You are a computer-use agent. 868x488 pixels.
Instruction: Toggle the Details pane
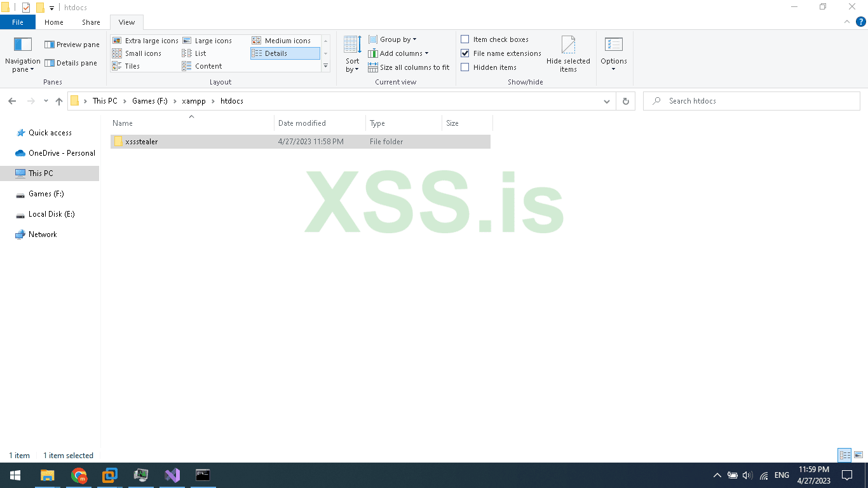(x=71, y=63)
